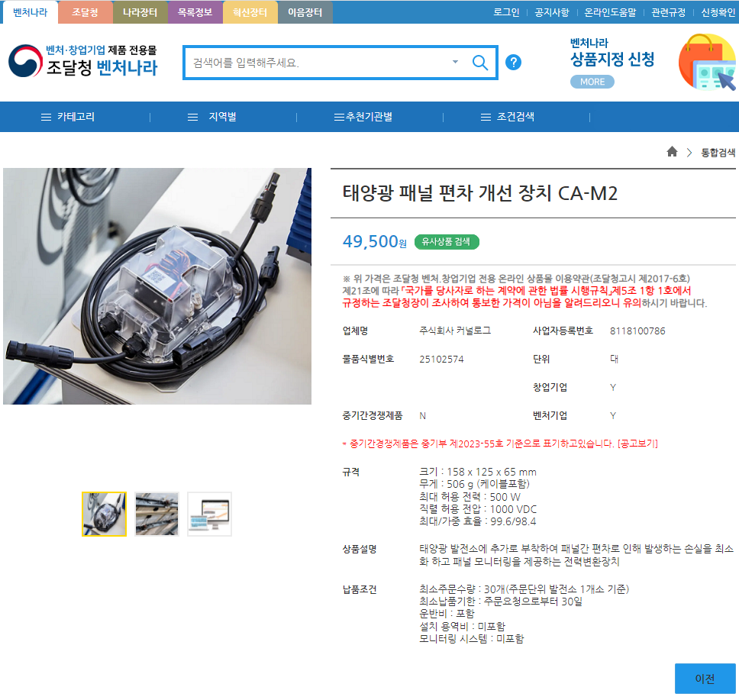Click the green 유사상품 검색 button
Screen dimensions: 739x700
coord(447,242)
